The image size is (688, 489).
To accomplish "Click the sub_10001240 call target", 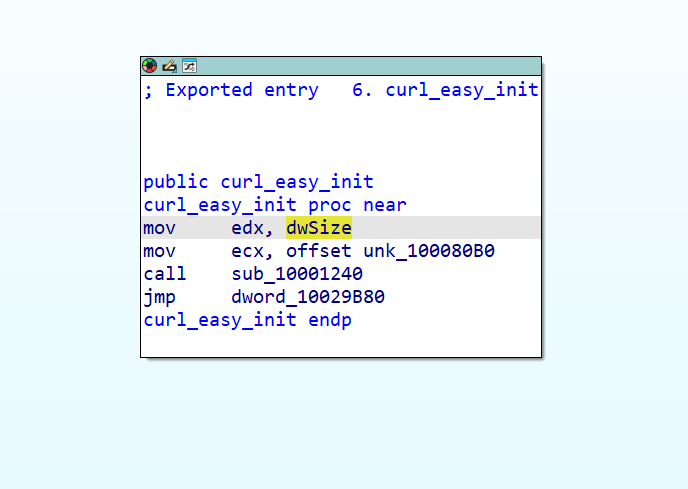I will pos(297,274).
